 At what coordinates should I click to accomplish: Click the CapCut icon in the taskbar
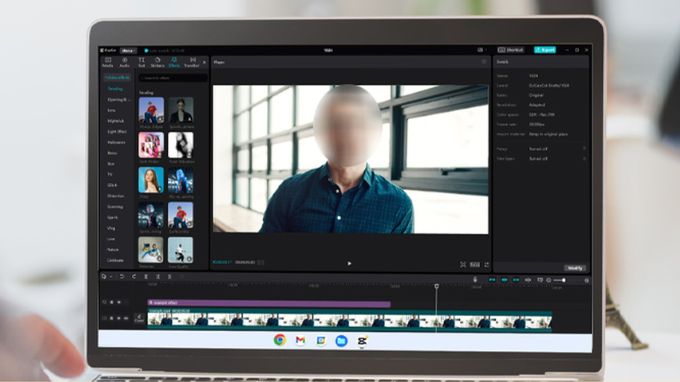coord(362,341)
